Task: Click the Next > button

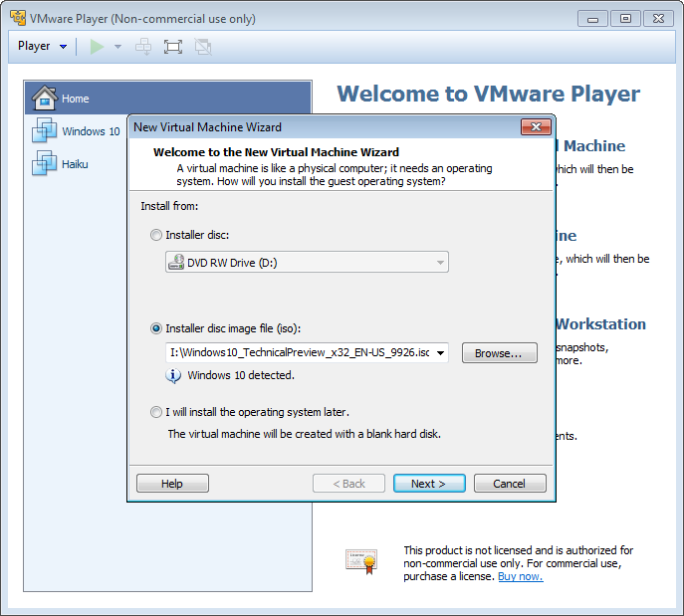Action: point(429,484)
